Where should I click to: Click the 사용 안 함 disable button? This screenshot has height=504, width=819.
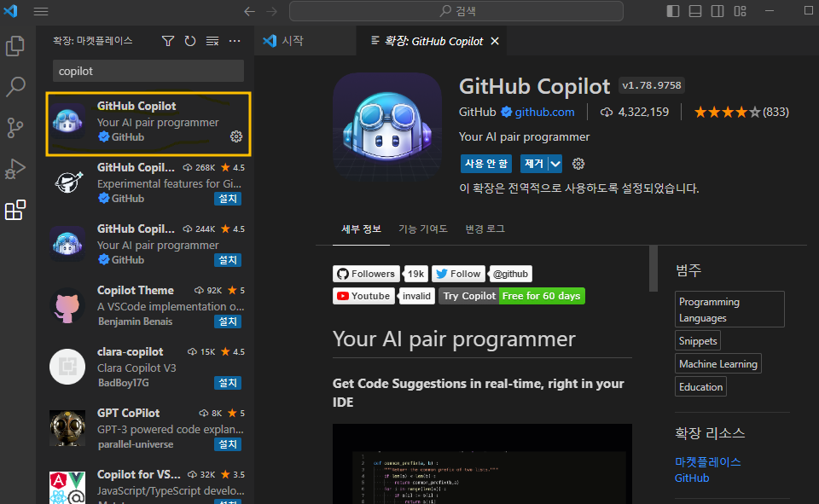tap(485, 164)
